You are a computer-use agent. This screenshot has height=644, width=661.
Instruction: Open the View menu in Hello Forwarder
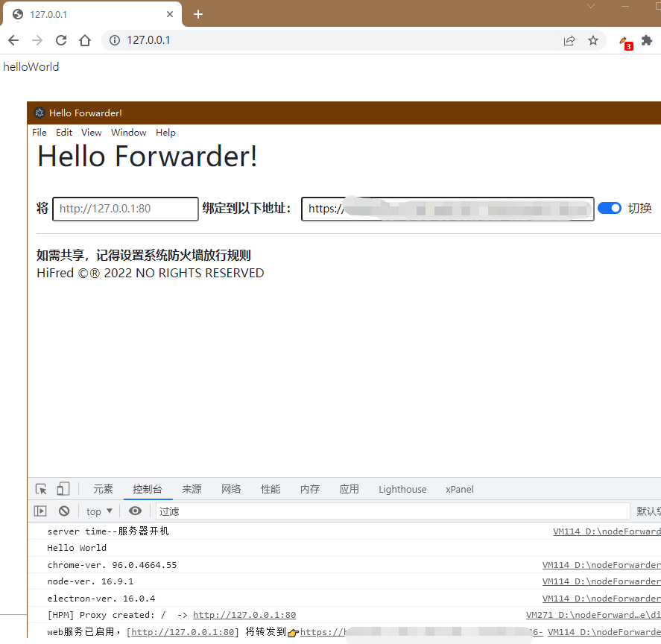92,133
